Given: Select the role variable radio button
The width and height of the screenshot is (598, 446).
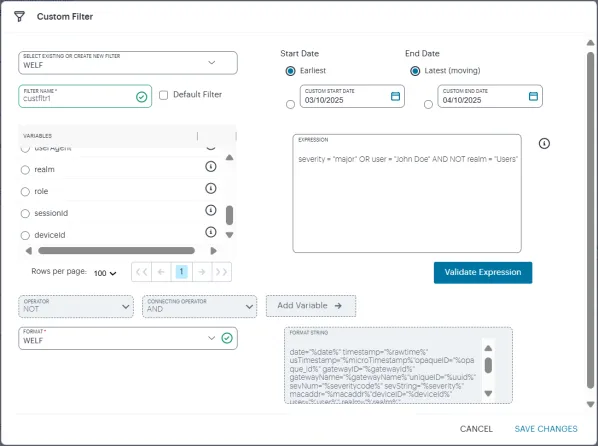Looking at the screenshot, I should (25, 192).
